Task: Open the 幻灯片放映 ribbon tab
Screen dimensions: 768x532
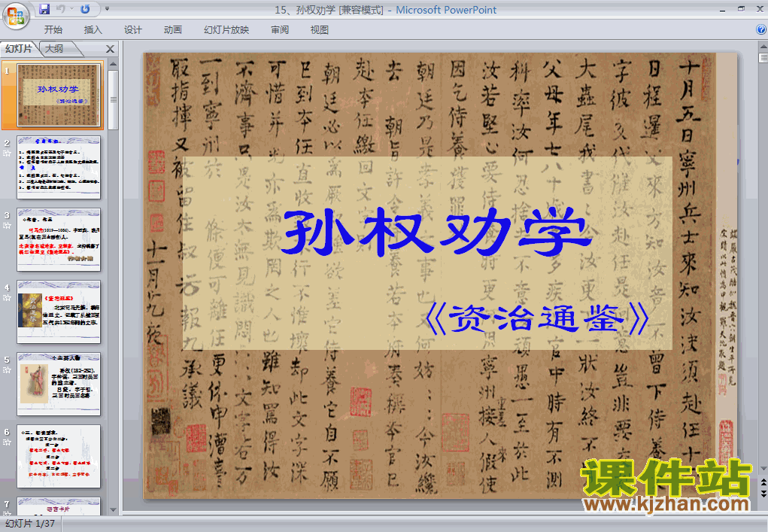Action: point(226,30)
